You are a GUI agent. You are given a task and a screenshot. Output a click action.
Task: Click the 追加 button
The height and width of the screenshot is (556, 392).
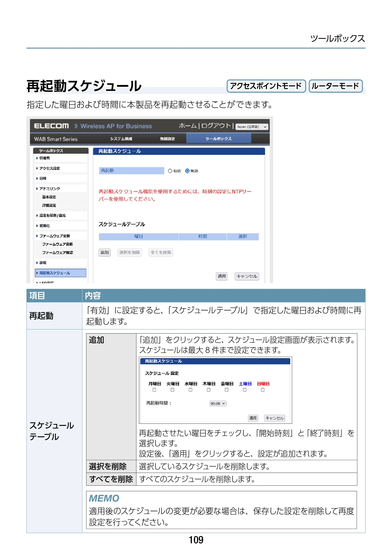105,253
